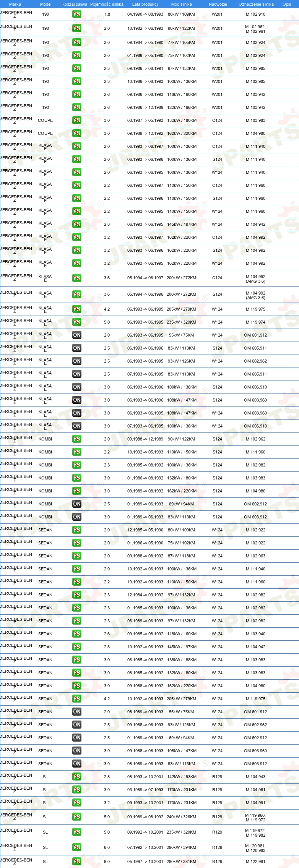This screenshot has width=299, height=868.
Task: Click diesel ON icon in KOMBI 83kW / 113KM row
Action: point(76,517)
